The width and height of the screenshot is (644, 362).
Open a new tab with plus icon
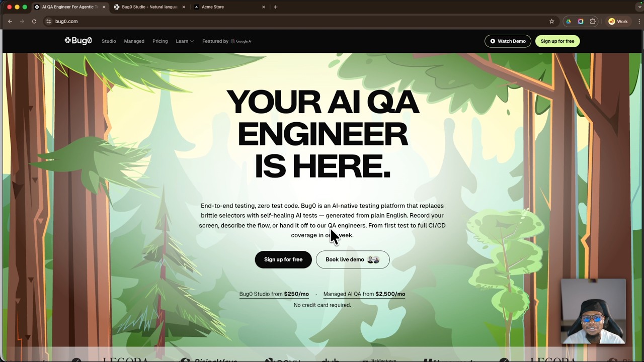(275, 7)
